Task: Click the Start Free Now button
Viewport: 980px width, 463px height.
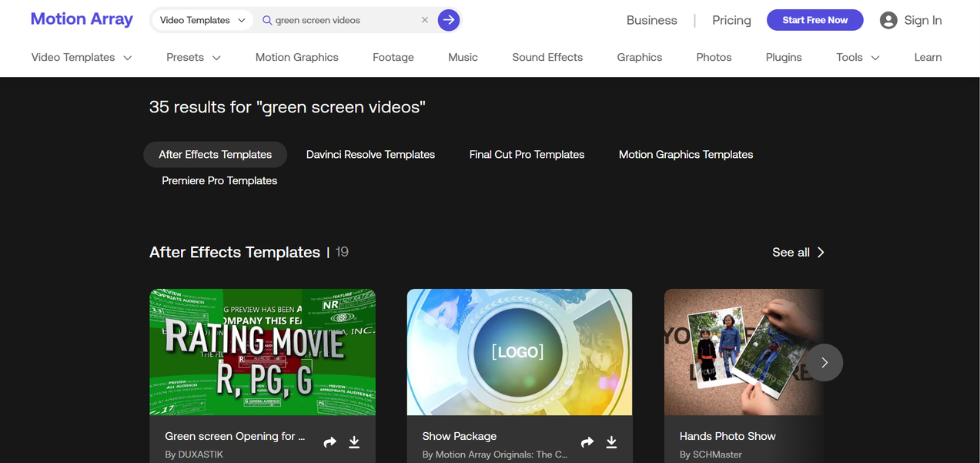Action: pos(815,20)
